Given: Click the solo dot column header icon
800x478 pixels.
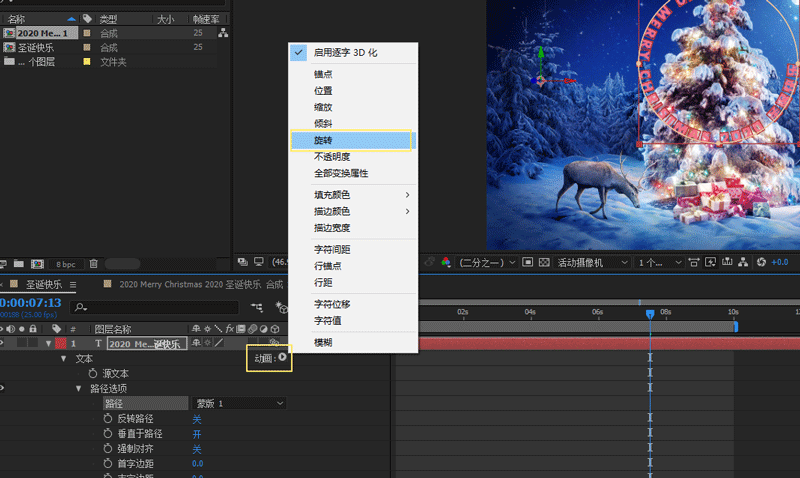Looking at the screenshot, I should [22, 329].
